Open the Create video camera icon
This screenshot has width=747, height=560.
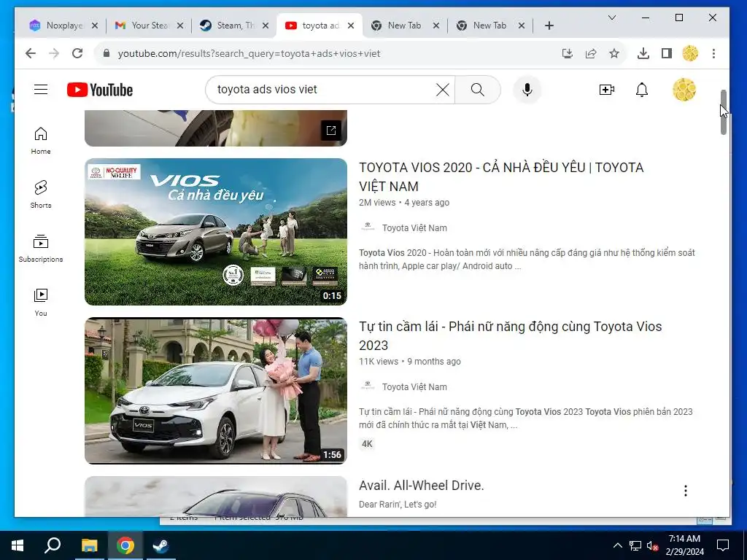(x=606, y=90)
